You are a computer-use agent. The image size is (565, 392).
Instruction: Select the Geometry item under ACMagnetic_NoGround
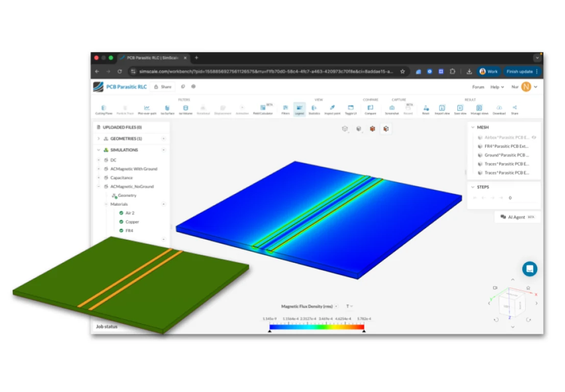127,195
